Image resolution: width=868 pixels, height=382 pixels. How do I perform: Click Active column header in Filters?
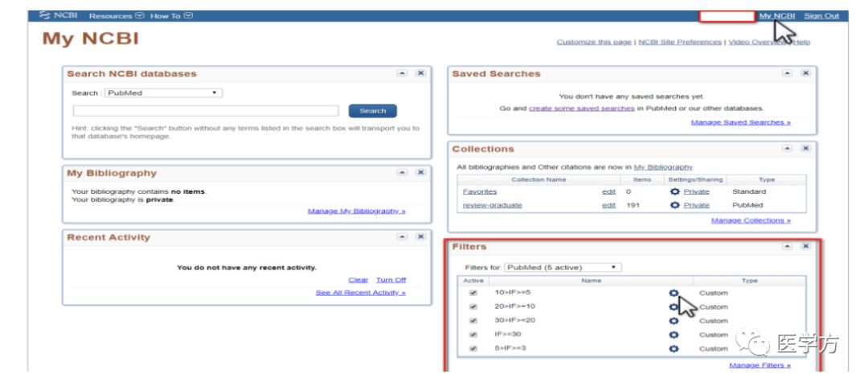(473, 281)
